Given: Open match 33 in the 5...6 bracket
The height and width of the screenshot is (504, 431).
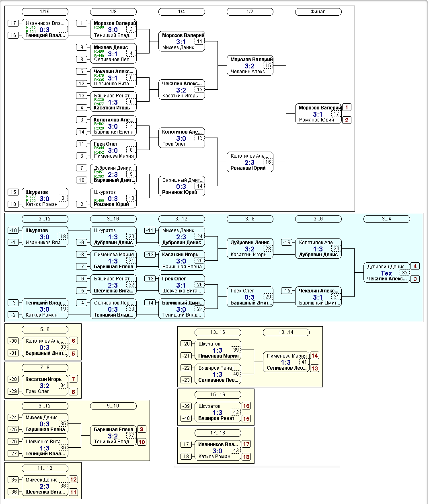Looking at the screenshot, I should point(45,347).
